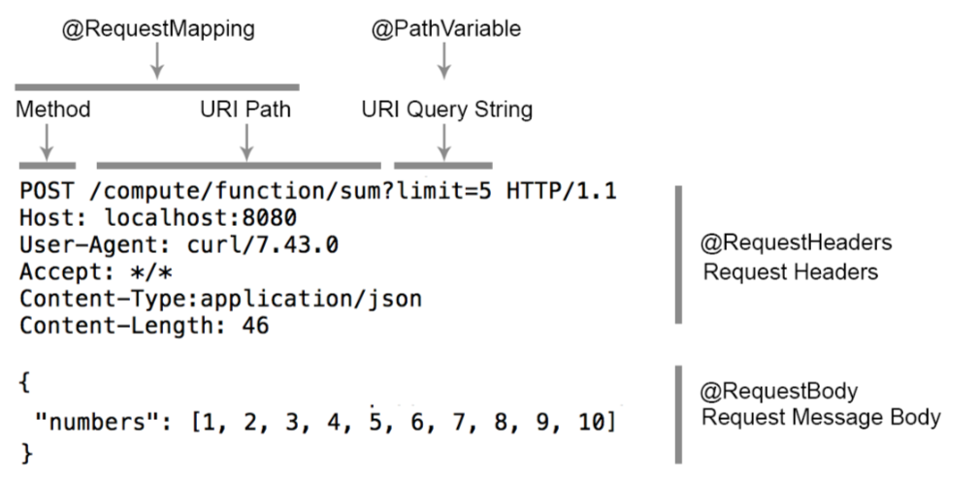Image resolution: width=980 pixels, height=481 pixels.
Task: Click the arrow below the Method label
Action: 47,142
